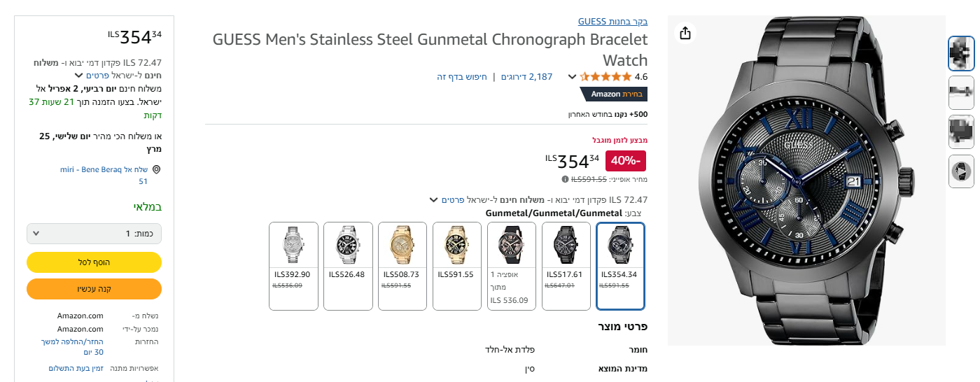Open the 2,187 ratings link
The height and width of the screenshot is (382, 980).
tap(526, 77)
